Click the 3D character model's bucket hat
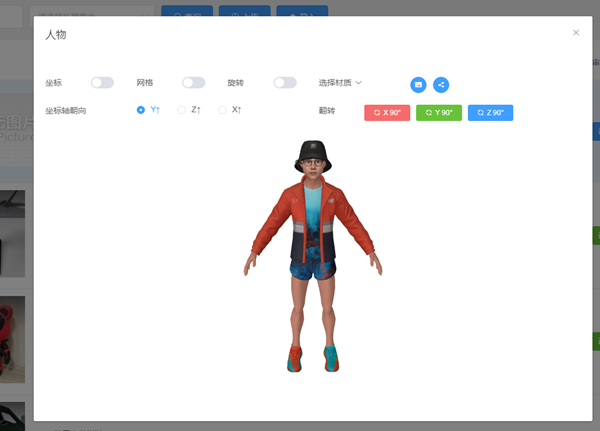Viewport: 600px width, 431px height. click(x=311, y=155)
